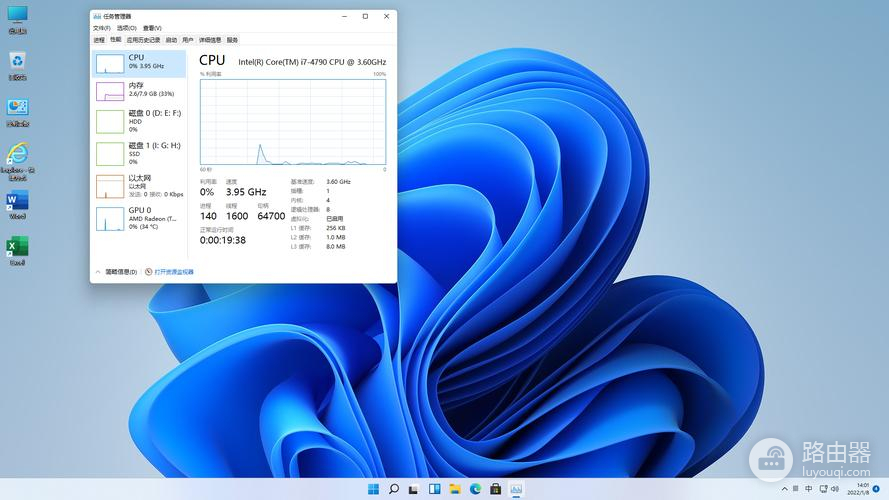The width and height of the screenshot is (889, 500).
Task: Select the CPU performance graph thumbnail
Action: click(110, 64)
